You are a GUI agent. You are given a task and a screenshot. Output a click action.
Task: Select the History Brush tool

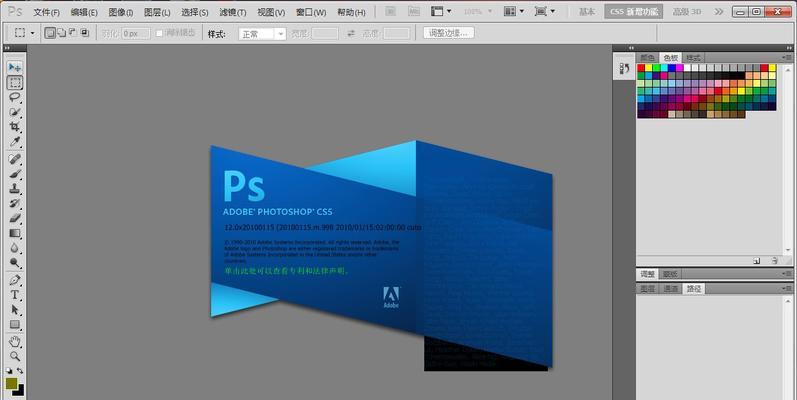[x=15, y=203]
